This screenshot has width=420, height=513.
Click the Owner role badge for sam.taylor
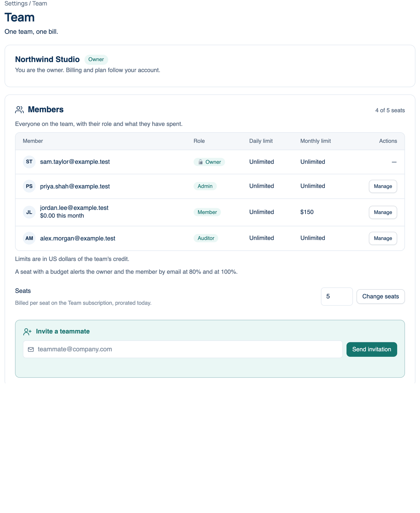(209, 162)
